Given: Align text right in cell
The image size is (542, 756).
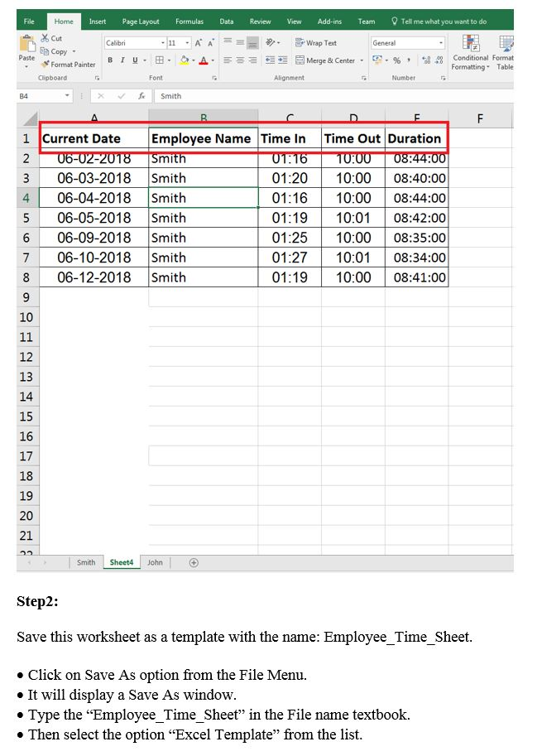Looking at the screenshot, I should coord(252,60).
